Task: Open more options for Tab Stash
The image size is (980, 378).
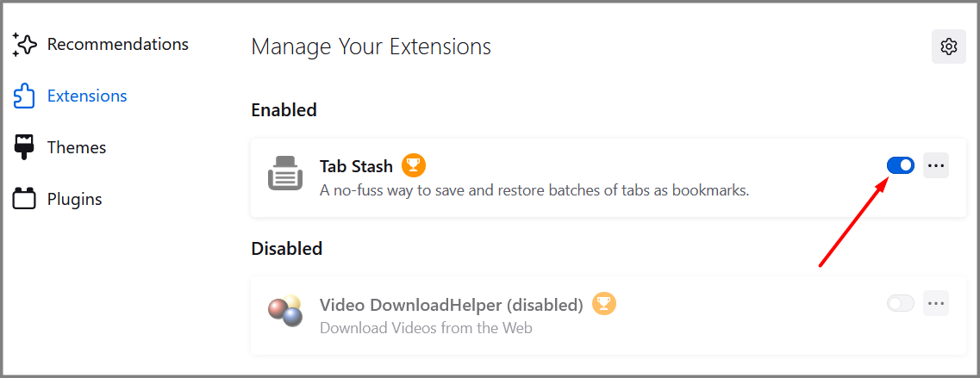Action: coord(936,165)
